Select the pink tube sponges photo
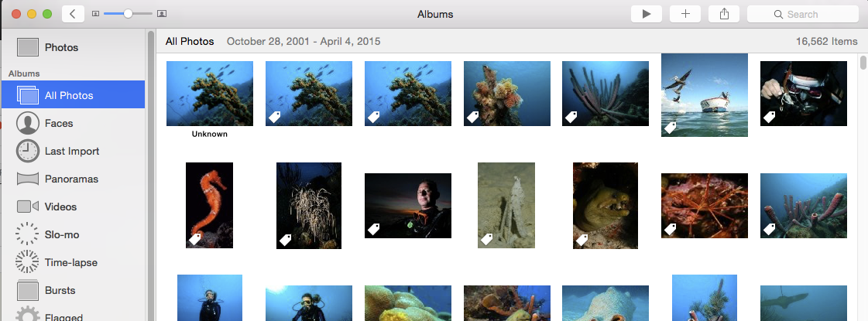868x321 pixels. coord(804,206)
